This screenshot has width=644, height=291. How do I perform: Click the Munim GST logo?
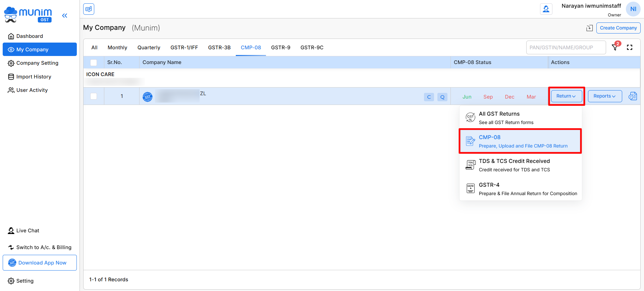28,15
